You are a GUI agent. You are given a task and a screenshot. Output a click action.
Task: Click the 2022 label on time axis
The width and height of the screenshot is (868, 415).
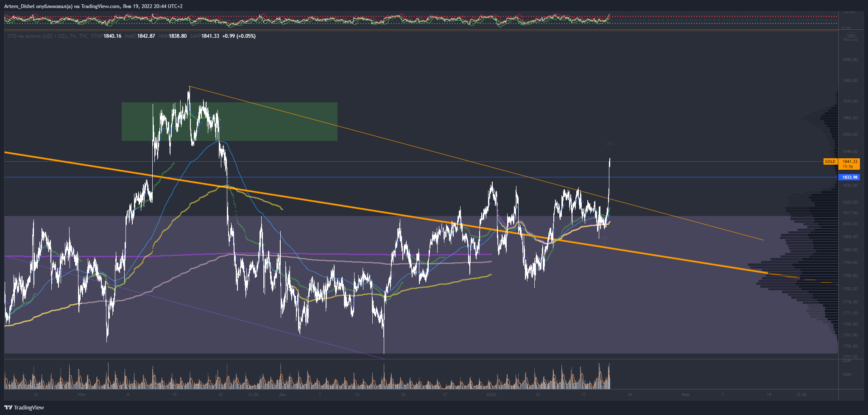[x=491, y=395]
